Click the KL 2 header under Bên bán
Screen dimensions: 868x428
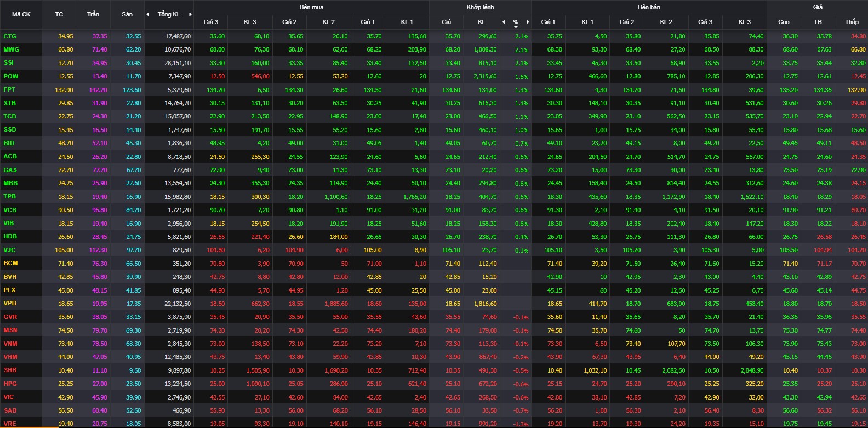click(666, 22)
